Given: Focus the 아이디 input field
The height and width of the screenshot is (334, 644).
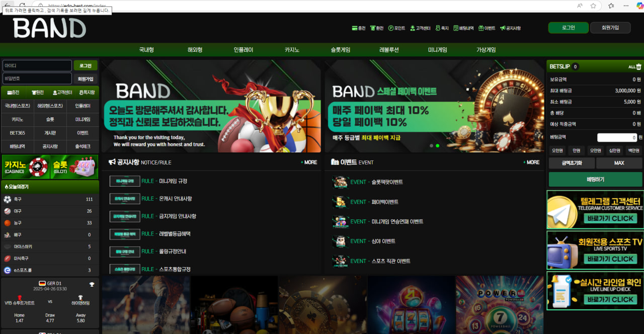Looking at the screenshot, I should point(37,66).
